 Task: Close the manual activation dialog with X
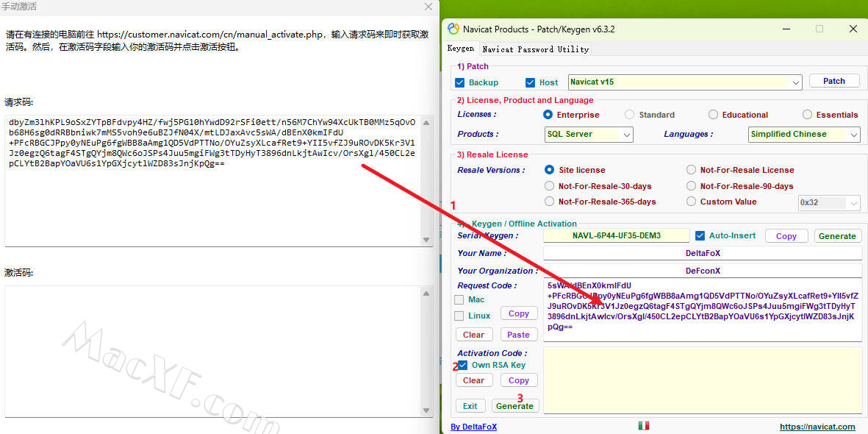[428, 7]
